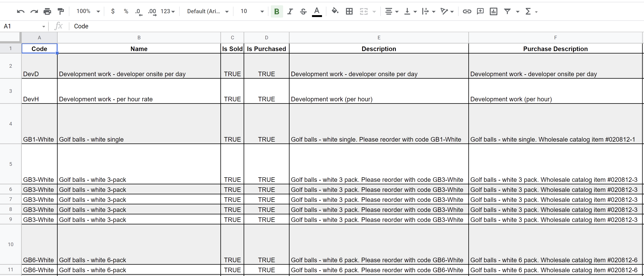Open the text color picker
This screenshot has width=644, height=276.
317,11
